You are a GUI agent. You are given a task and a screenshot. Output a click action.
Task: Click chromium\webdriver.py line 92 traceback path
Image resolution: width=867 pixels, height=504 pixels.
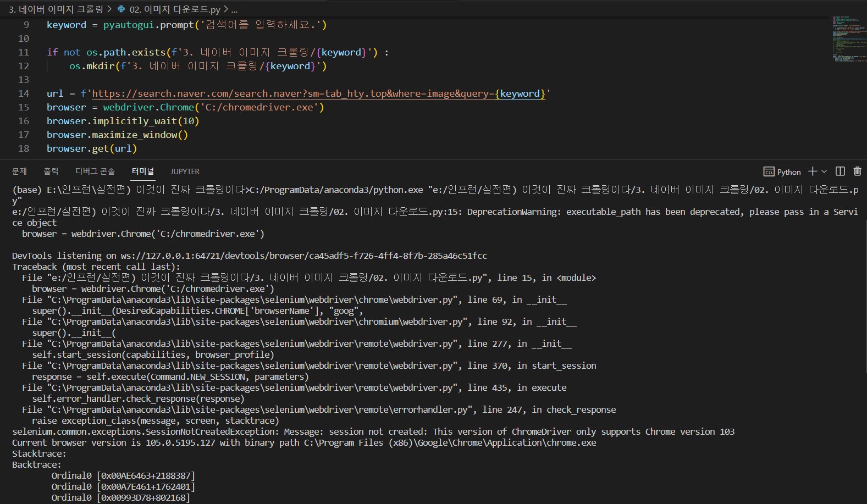[x=299, y=322]
